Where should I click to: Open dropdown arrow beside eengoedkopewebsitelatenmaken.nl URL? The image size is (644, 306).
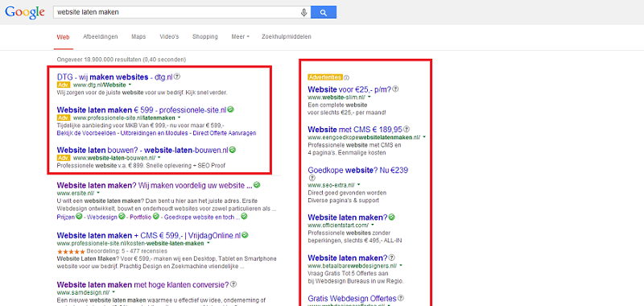point(424,137)
